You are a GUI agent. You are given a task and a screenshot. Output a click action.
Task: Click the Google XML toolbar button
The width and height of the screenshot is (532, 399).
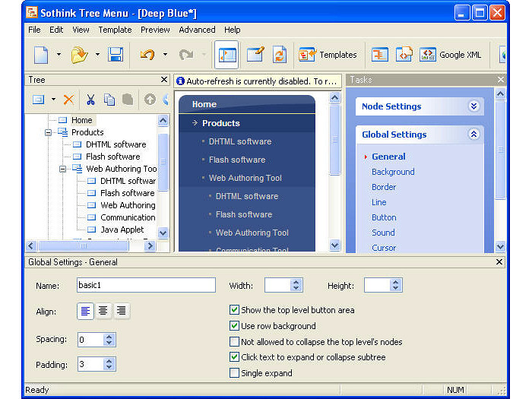point(451,55)
